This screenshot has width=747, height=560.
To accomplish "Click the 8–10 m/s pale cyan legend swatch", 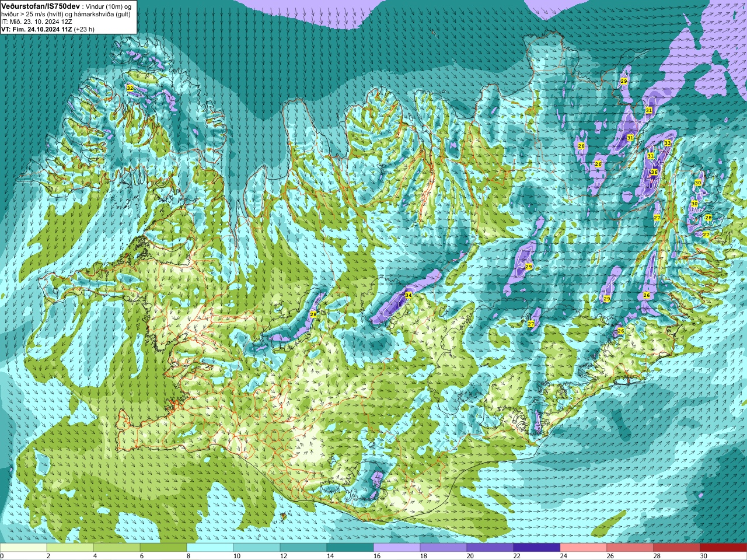I will (x=210, y=548).
